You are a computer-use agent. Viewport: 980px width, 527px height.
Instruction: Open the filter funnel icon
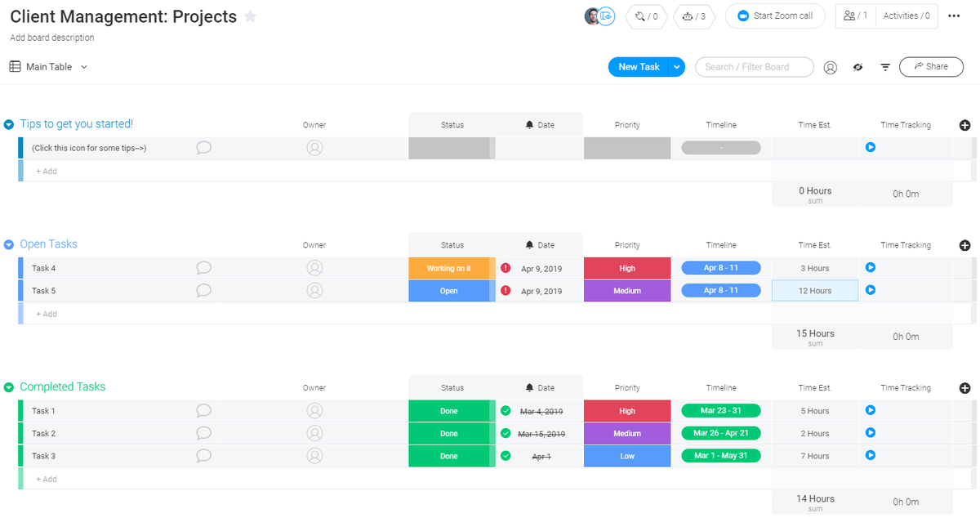click(885, 67)
